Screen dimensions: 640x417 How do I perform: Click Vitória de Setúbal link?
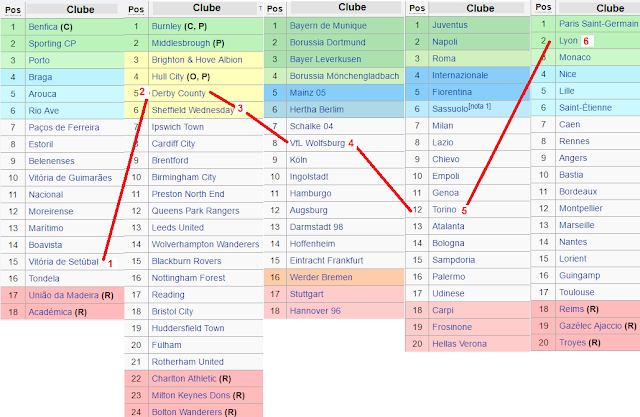point(64,262)
